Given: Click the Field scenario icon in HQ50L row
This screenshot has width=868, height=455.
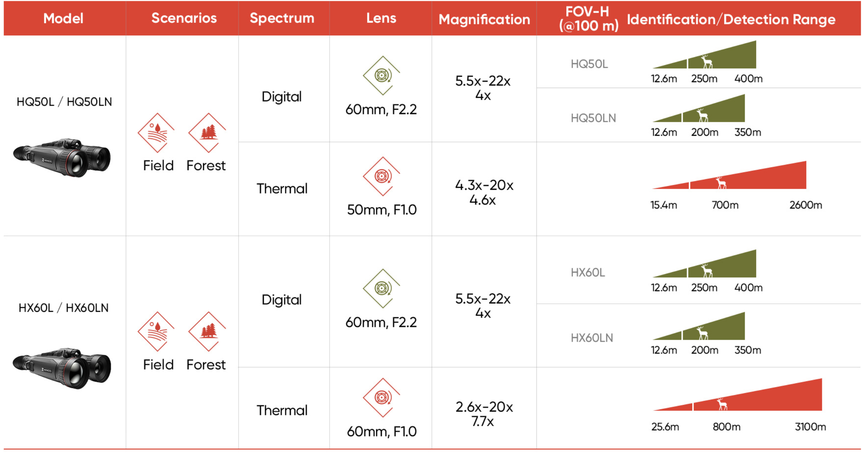Looking at the screenshot, I should [x=157, y=133].
